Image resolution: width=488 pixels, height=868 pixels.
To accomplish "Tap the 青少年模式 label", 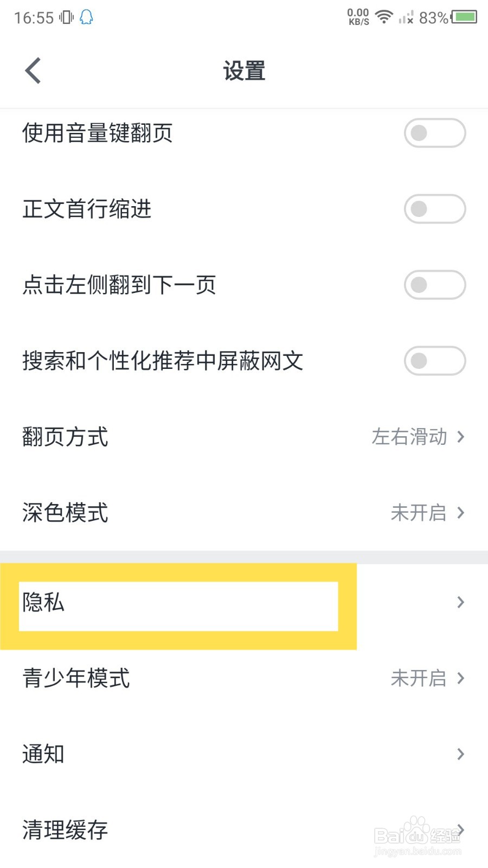I will click(x=76, y=678).
